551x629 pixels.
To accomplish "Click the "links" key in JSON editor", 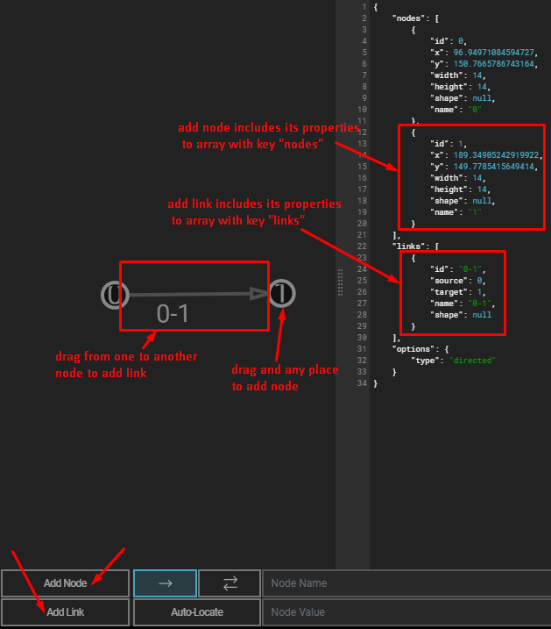I will tap(409, 246).
